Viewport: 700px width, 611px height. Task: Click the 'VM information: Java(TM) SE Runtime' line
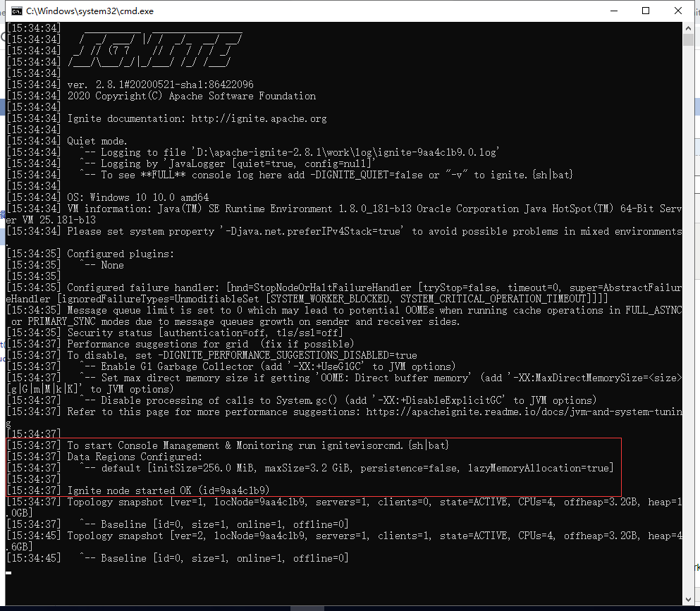[x=344, y=214]
